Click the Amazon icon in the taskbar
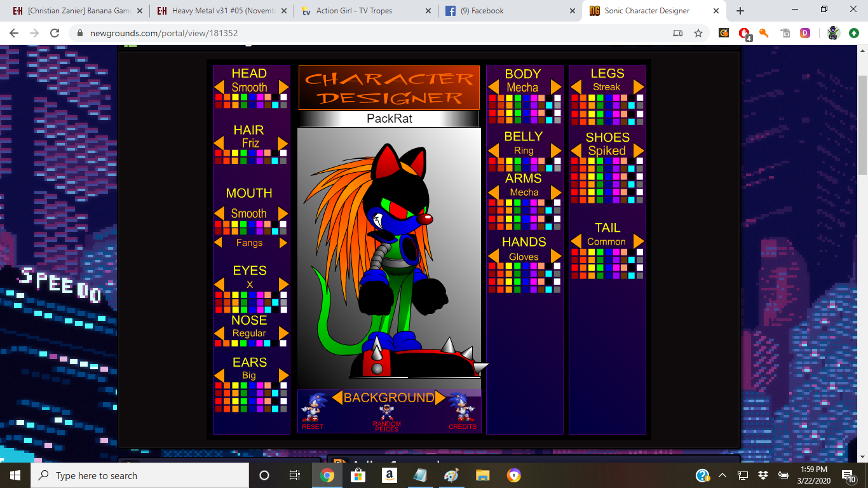 pos(389,475)
